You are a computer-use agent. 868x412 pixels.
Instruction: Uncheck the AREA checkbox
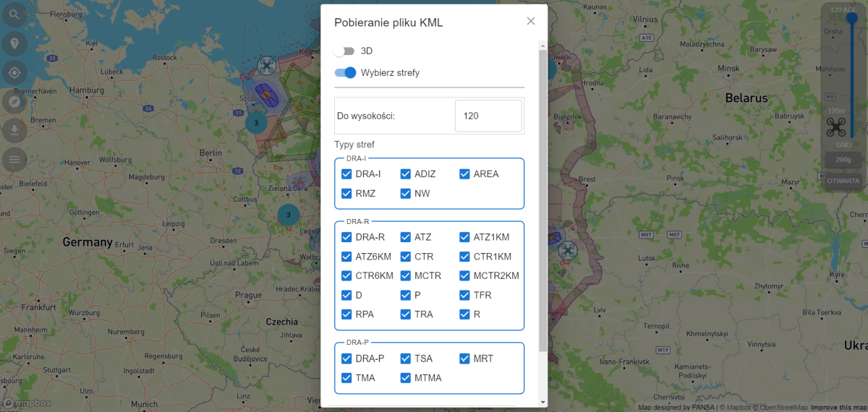coord(464,174)
